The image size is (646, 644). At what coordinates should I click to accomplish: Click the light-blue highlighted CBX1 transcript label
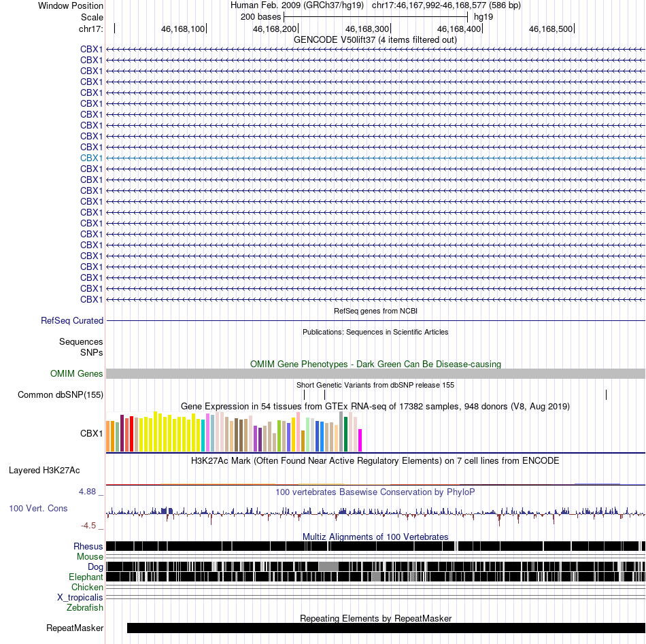click(91, 158)
